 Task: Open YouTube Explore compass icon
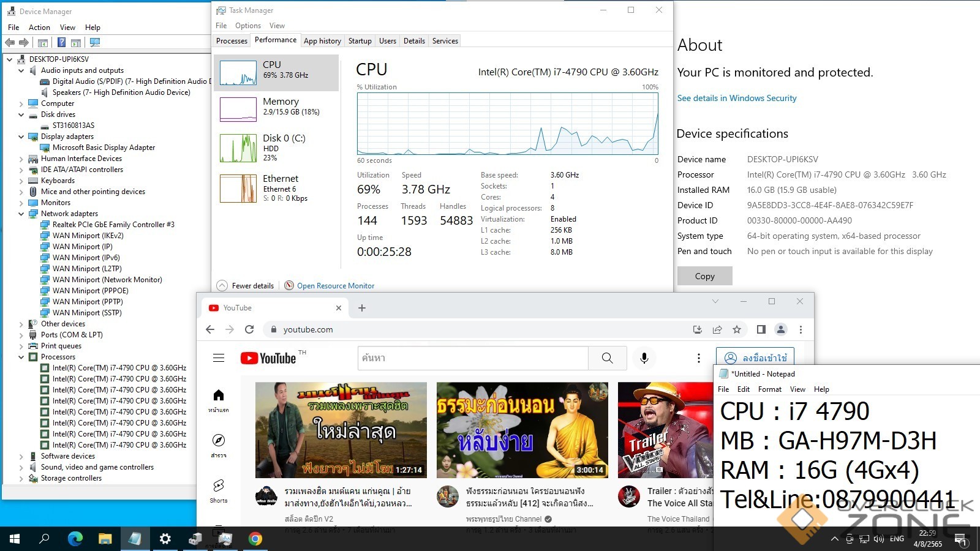click(x=219, y=446)
